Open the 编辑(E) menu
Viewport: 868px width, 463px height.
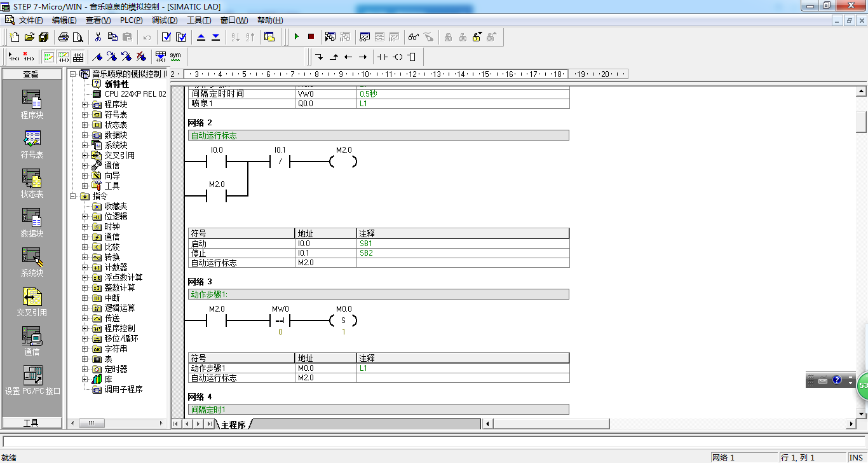64,20
